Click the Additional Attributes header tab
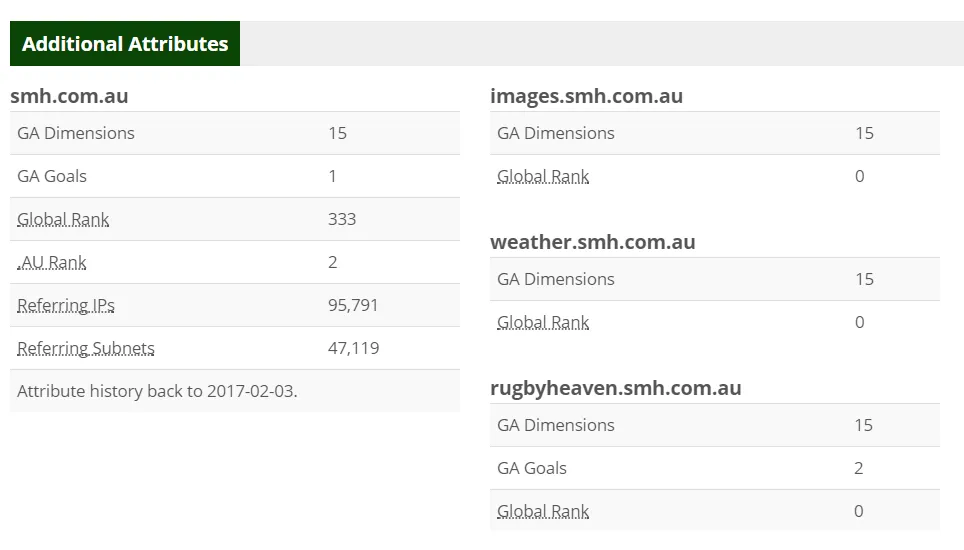 (125, 44)
